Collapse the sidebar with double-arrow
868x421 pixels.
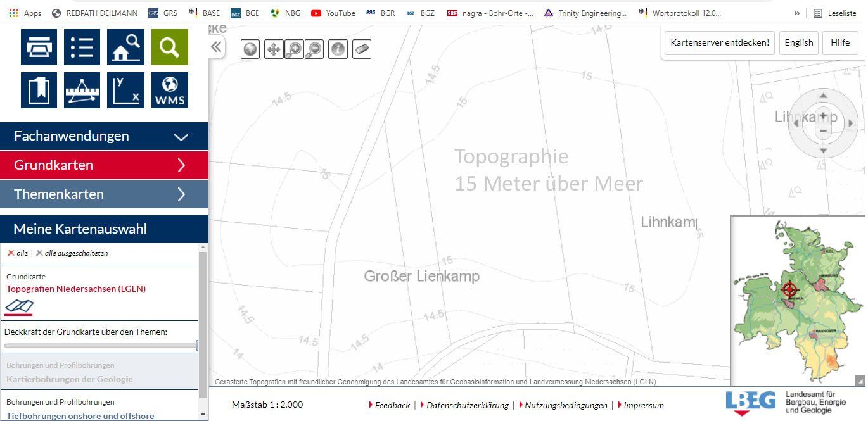(216, 46)
